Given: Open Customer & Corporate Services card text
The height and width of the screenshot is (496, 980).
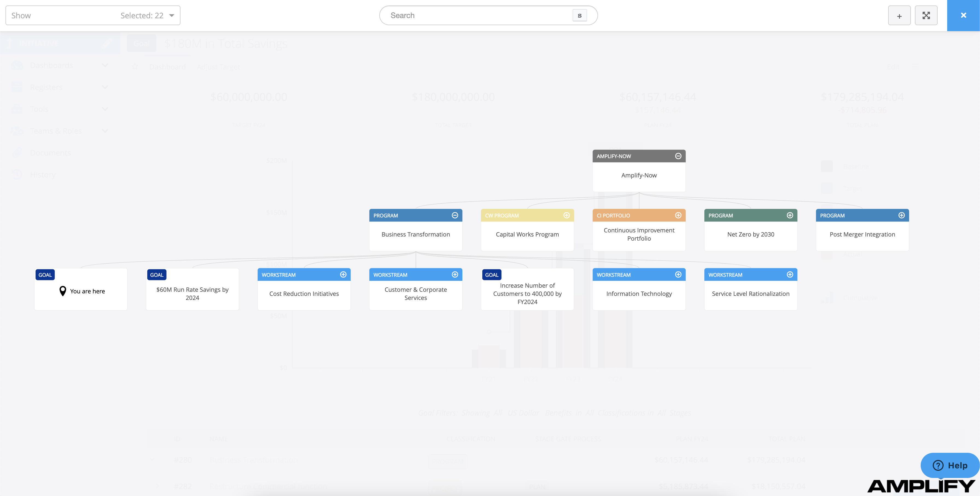Looking at the screenshot, I should (x=416, y=294).
